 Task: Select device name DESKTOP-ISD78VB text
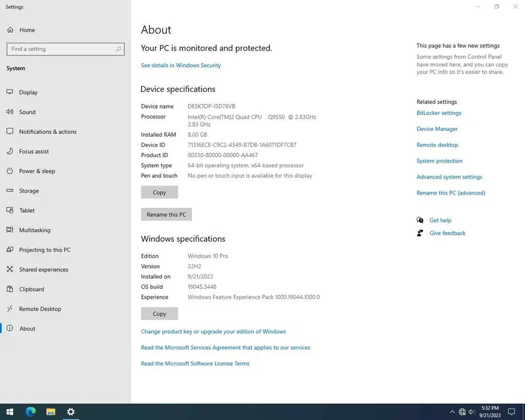click(x=211, y=106)
